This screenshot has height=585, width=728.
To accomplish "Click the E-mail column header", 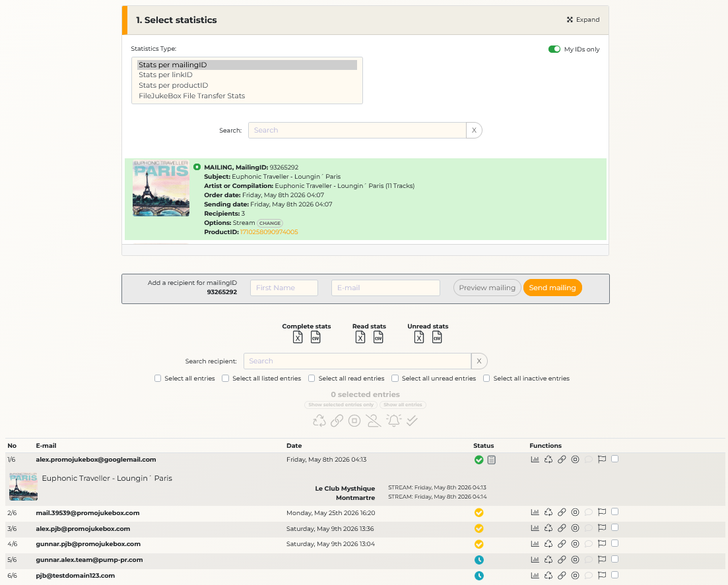I will coord(46,446).
